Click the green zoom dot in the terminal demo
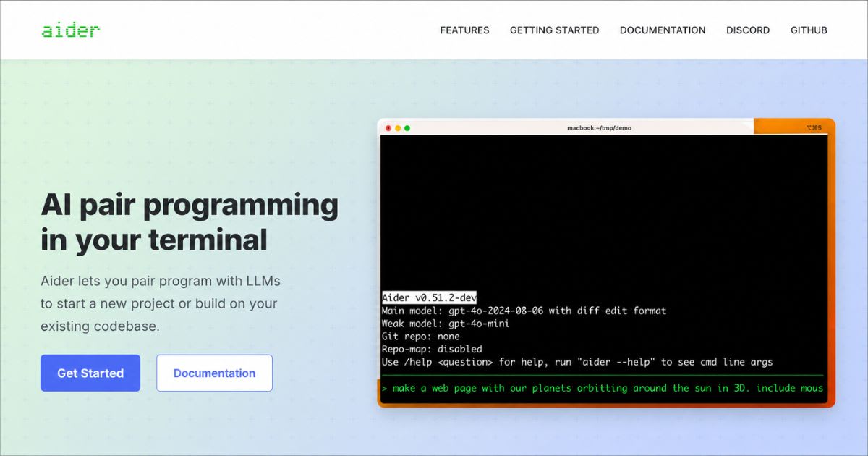868x456 pixels. [x=407, y=128]
